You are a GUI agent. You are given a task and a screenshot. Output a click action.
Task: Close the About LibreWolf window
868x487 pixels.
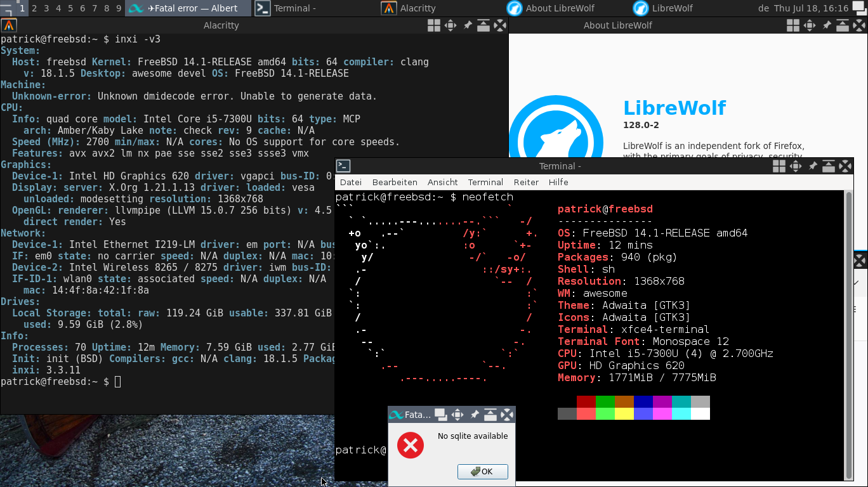point(859,25)
